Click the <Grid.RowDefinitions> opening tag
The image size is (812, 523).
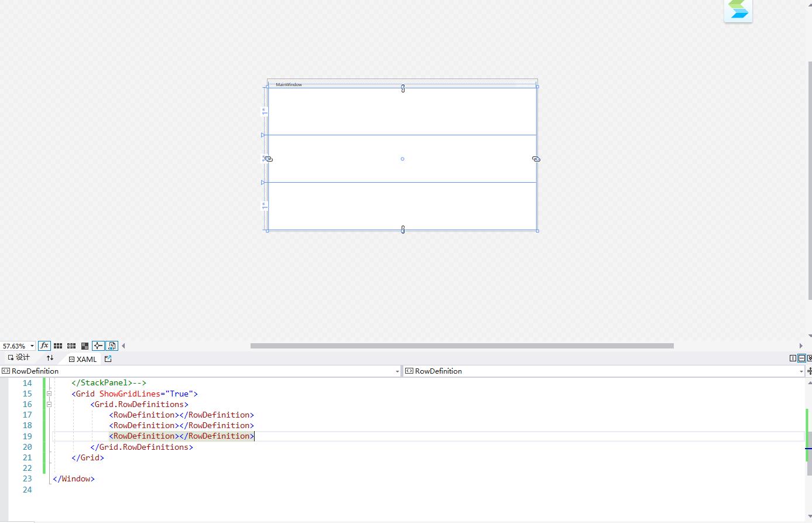(139, 404)
